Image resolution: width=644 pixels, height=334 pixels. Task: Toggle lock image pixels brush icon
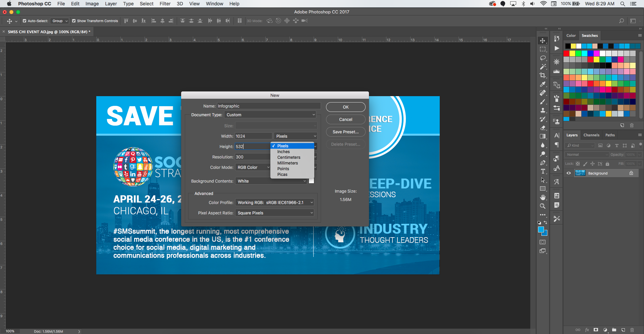(x=585, y=164)
